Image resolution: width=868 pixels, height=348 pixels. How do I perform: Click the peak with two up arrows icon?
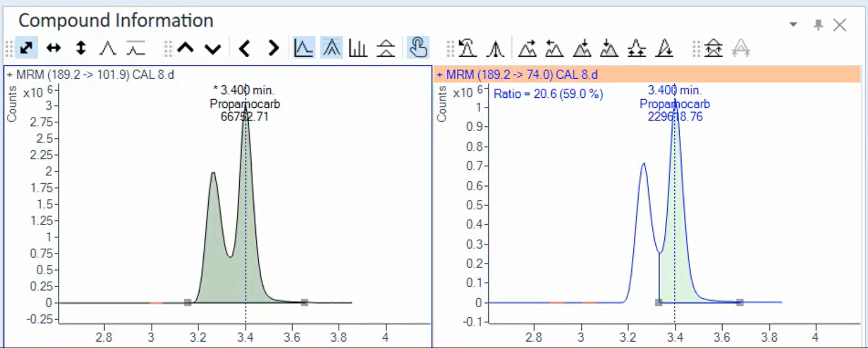coord(637,48)
